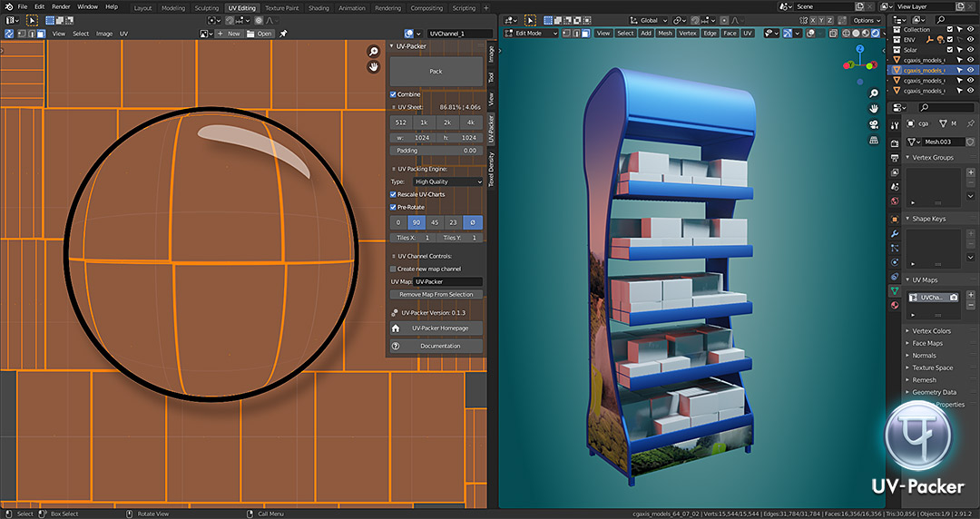Enable Create new map channel checkbox
980x519 pixels.
(393, 269)
